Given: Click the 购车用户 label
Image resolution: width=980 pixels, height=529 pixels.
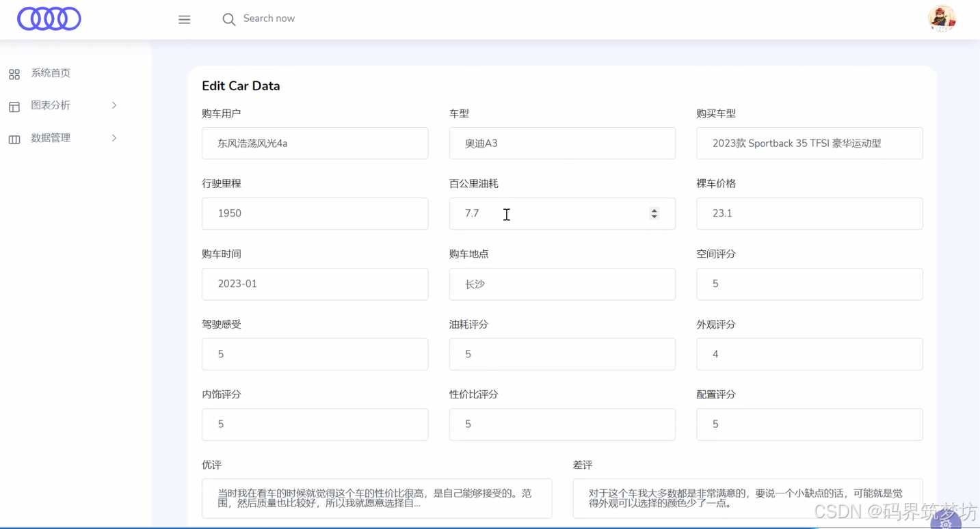Looking at the screenshot, I should [222, 113].
